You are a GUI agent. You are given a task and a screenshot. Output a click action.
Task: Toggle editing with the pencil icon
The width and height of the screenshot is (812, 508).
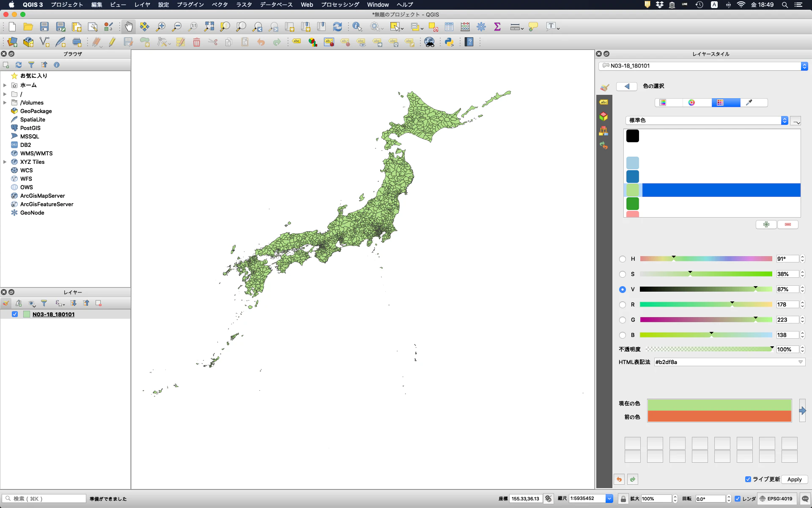click(112, 42)
